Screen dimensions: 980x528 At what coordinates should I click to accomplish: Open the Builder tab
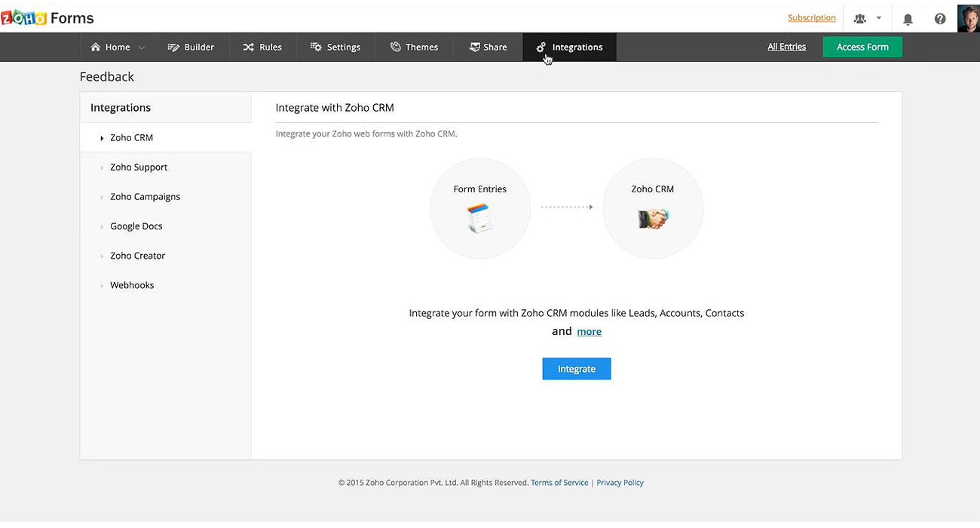click(191, 47)
